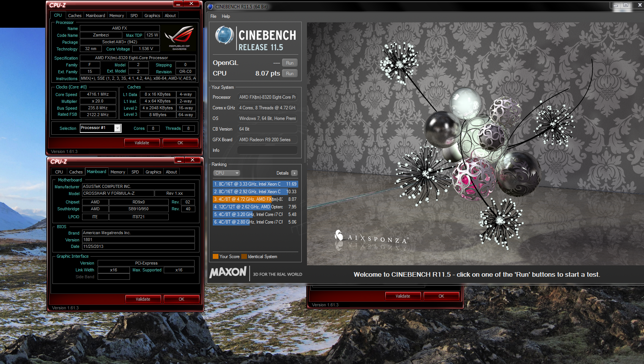Switch to Caches tab in lower CPU-Z window
644x364 pixels.
point(76,172)
